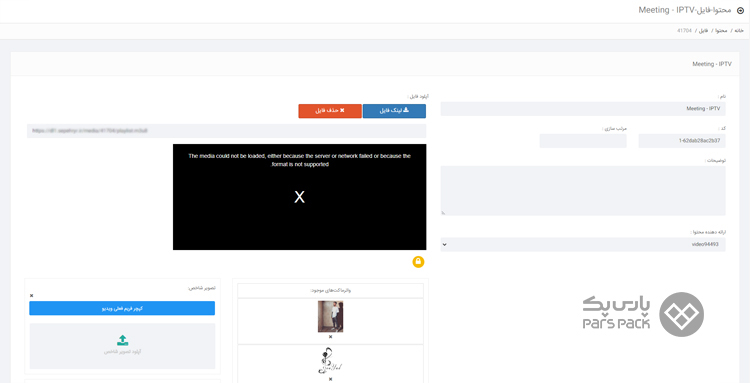750x383 pixels.
Task: Click the green upload icon for the featured image
Action: click(x=122, y=340)
